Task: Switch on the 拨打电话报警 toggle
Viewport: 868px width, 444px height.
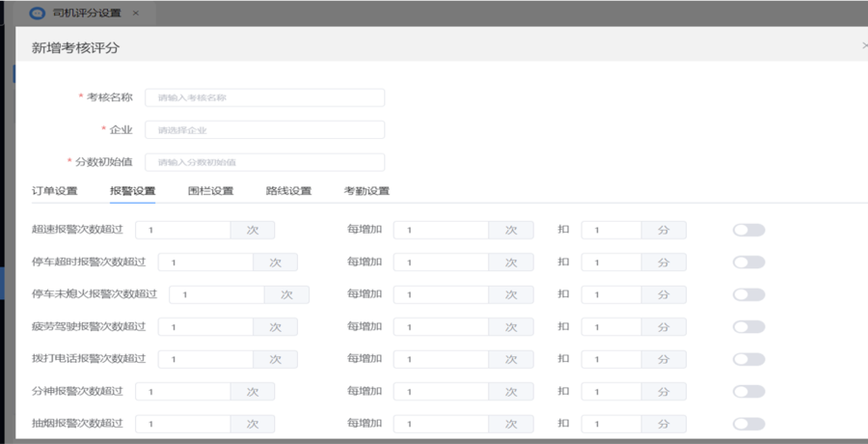Action: [x=748, y=359]
